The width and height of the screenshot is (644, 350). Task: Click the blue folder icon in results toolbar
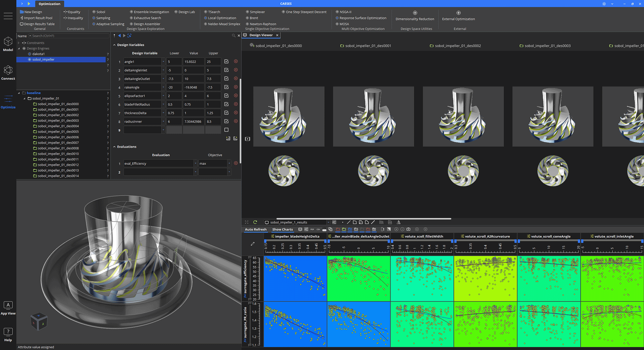tap(350, 229)
